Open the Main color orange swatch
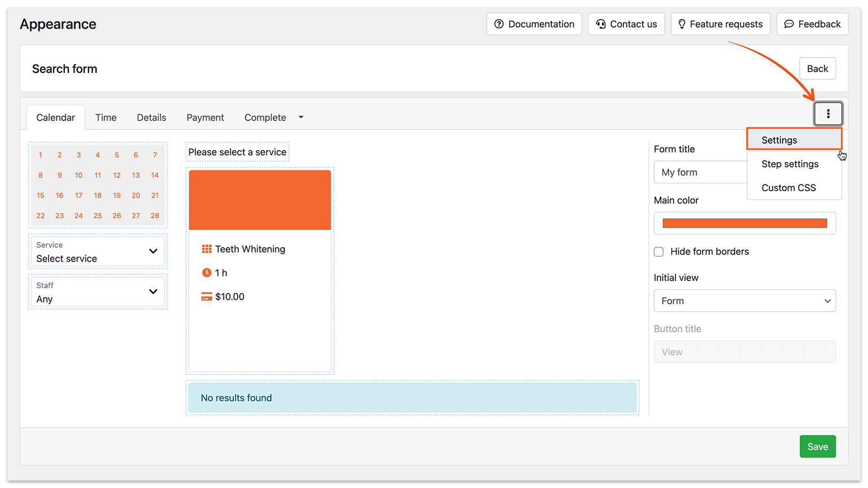This screenshot has height=488, width=868. click(x=744, y=223)
